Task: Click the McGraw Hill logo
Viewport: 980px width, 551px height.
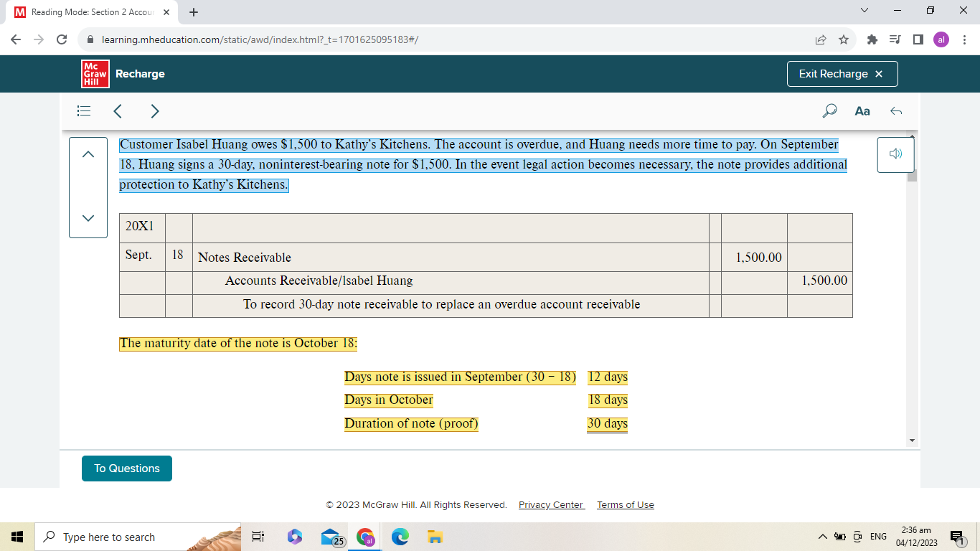Action: [x=95, y=74]
